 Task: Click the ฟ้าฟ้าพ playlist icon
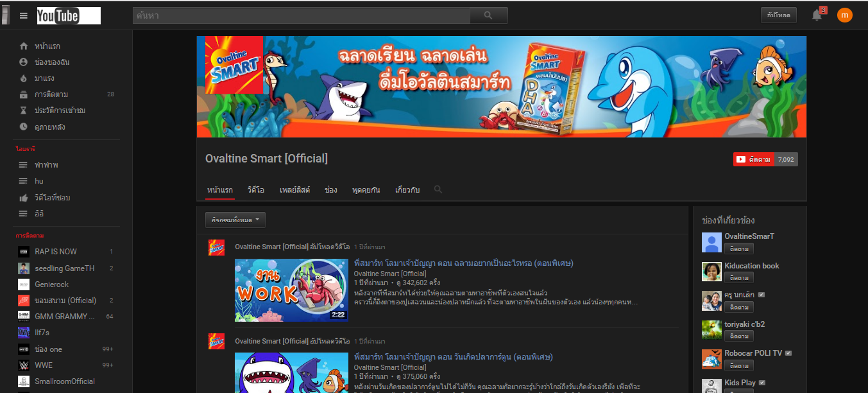pos(24,165)
